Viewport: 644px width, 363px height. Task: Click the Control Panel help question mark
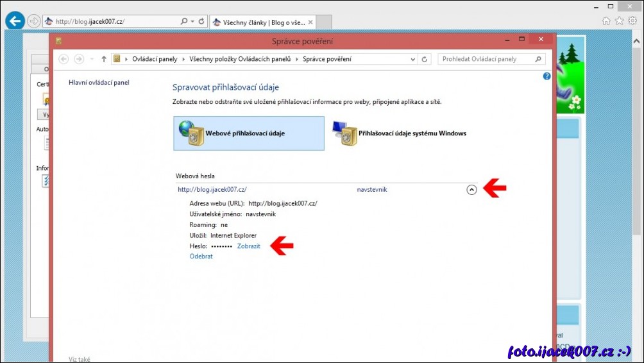tap(547, 76)
